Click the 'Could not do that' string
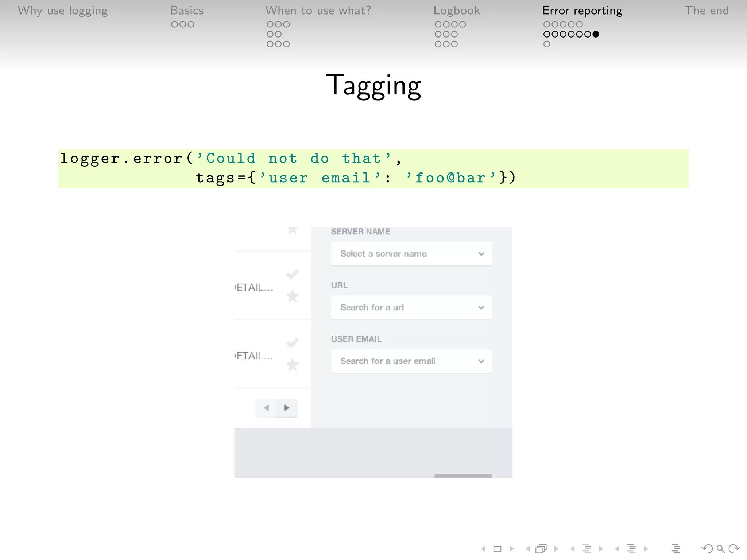 pyautogui.click(x=294, y=158)
